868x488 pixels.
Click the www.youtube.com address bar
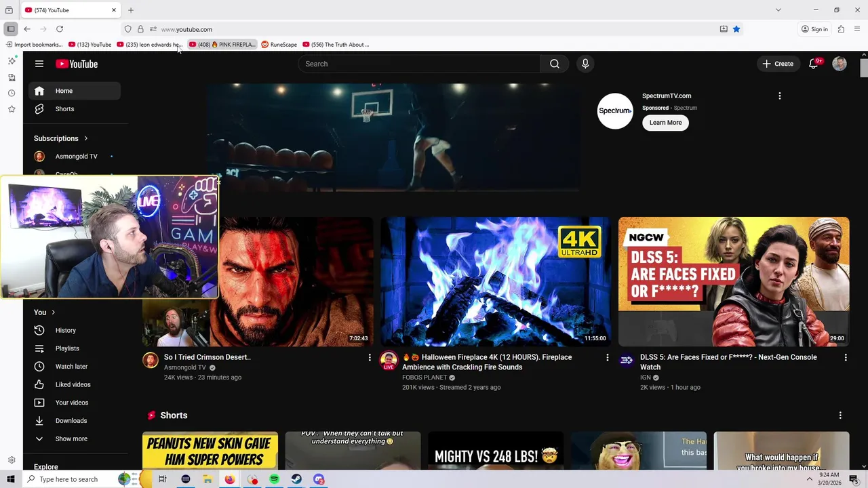click(434, 29)
